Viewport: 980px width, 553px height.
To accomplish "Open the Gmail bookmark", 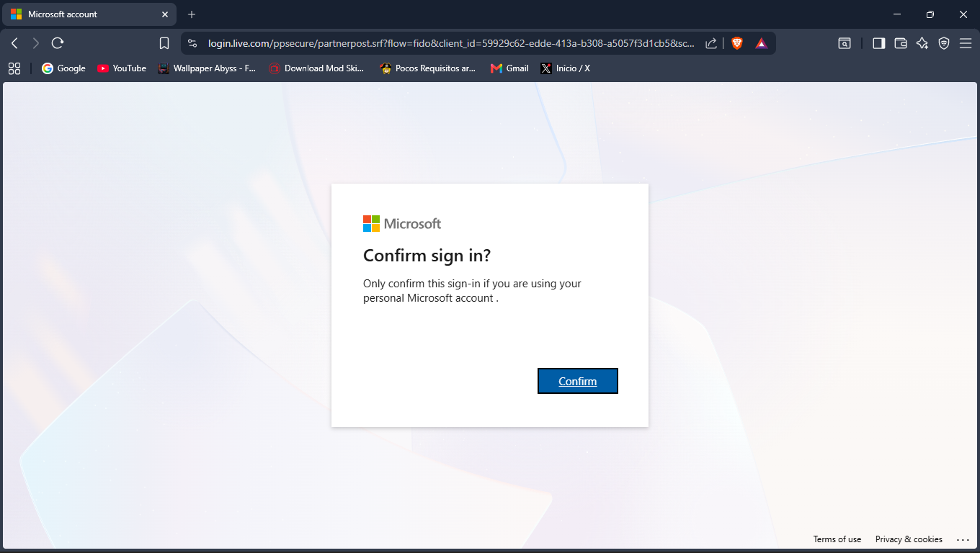I will [509, 68].
